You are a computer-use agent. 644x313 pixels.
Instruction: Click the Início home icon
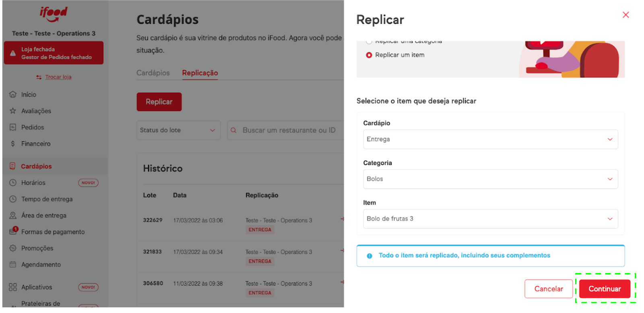13,94
